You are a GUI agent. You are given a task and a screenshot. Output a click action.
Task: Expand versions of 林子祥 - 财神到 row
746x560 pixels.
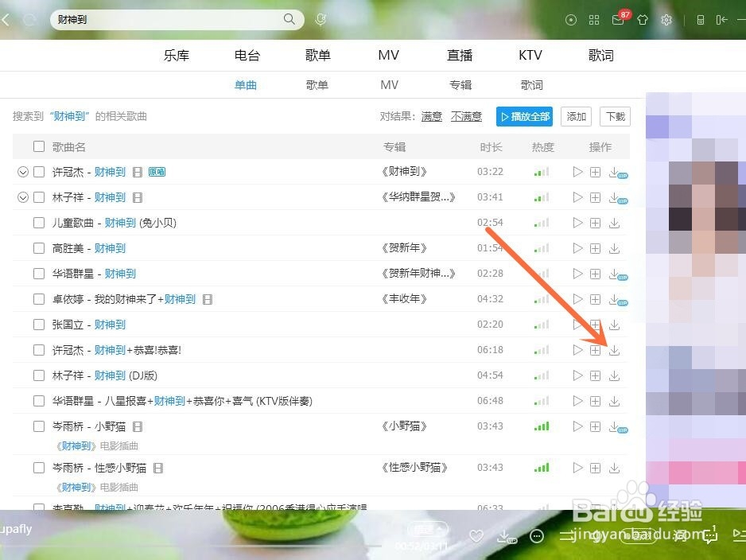(23, 197)
